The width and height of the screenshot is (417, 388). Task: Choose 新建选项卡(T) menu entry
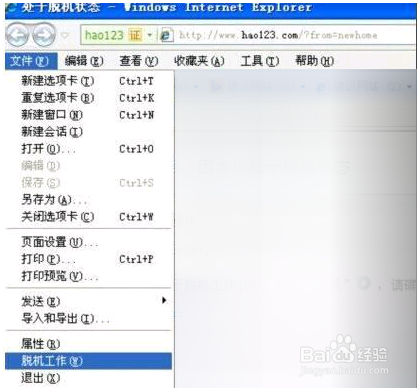pyautogui.click(x=89, y=81)
